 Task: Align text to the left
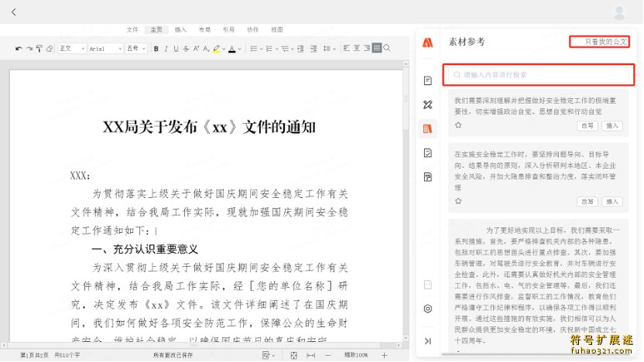coord(347,48)
